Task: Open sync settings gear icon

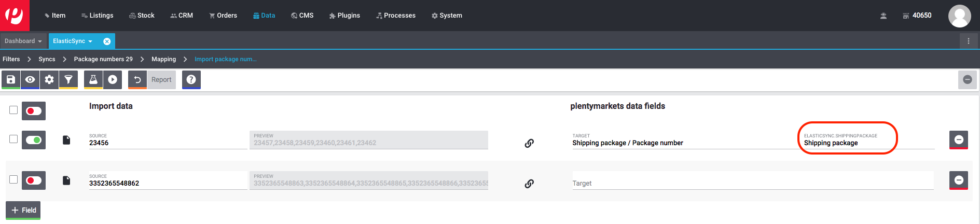Action: pos(49,80)
